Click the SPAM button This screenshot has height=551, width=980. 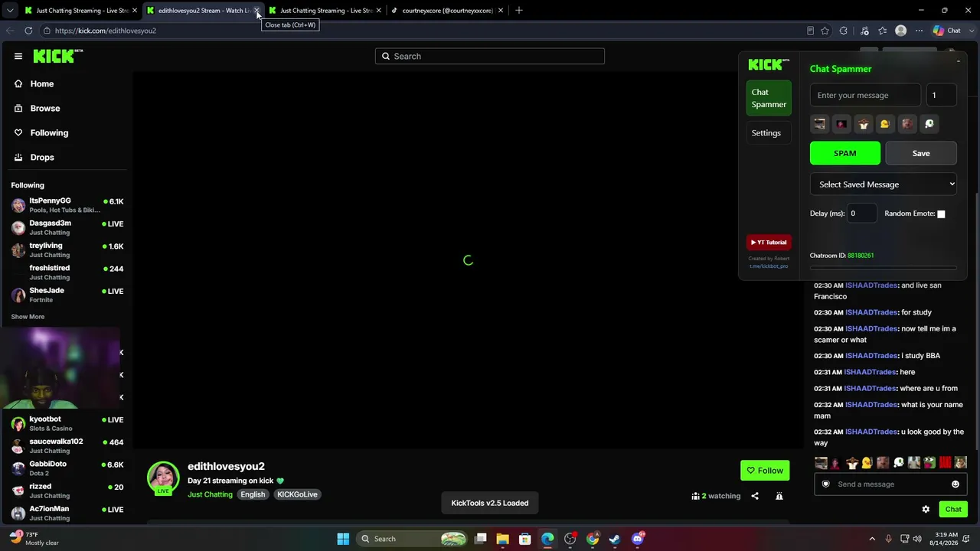coord(845,153)
